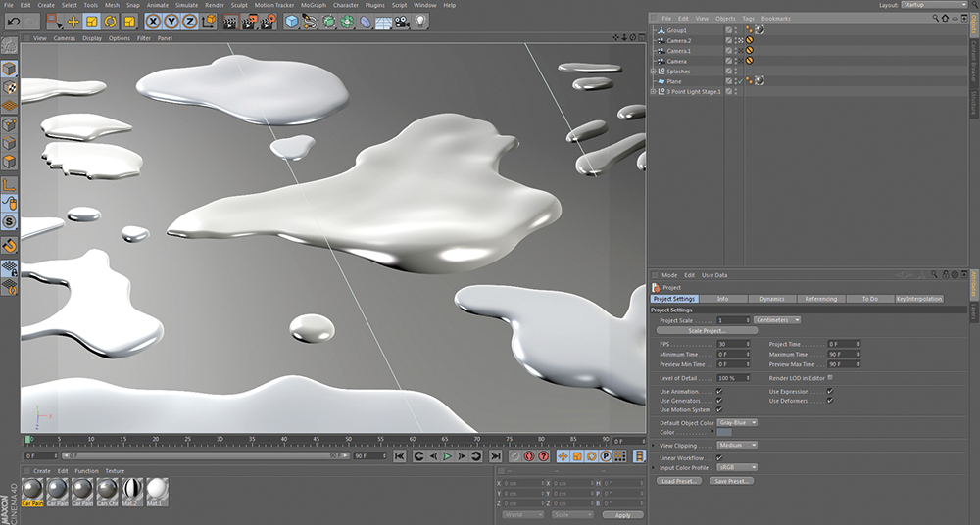Toggle Position keyframe recording icon
The width and height of the screenshot is (980, 525).
click(x=563, y=456)
